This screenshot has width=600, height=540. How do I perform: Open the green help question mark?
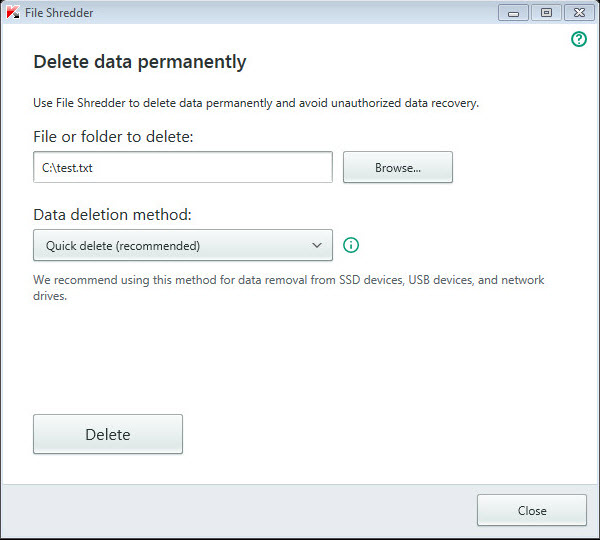[579, 40]
